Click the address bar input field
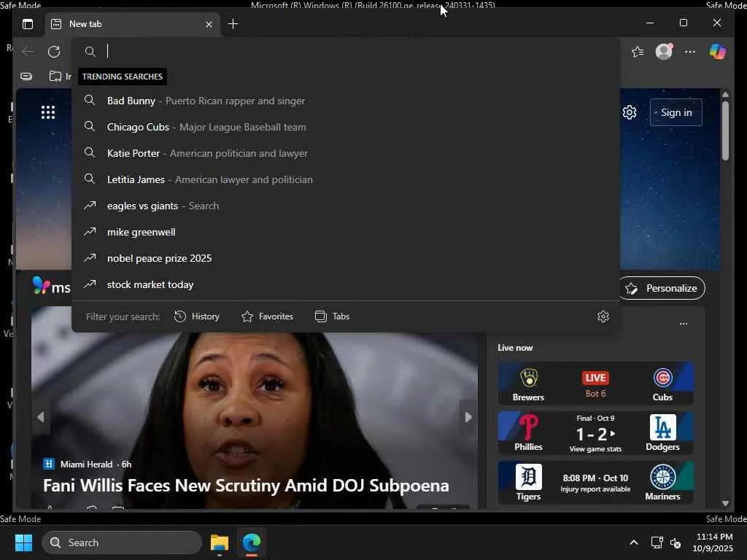747x560 pixels. point(346,51)
